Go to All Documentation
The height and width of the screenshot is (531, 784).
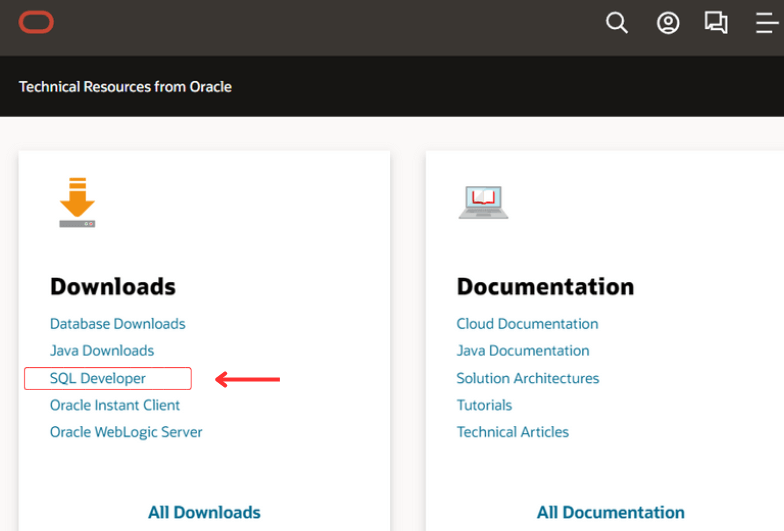[610, 512]
